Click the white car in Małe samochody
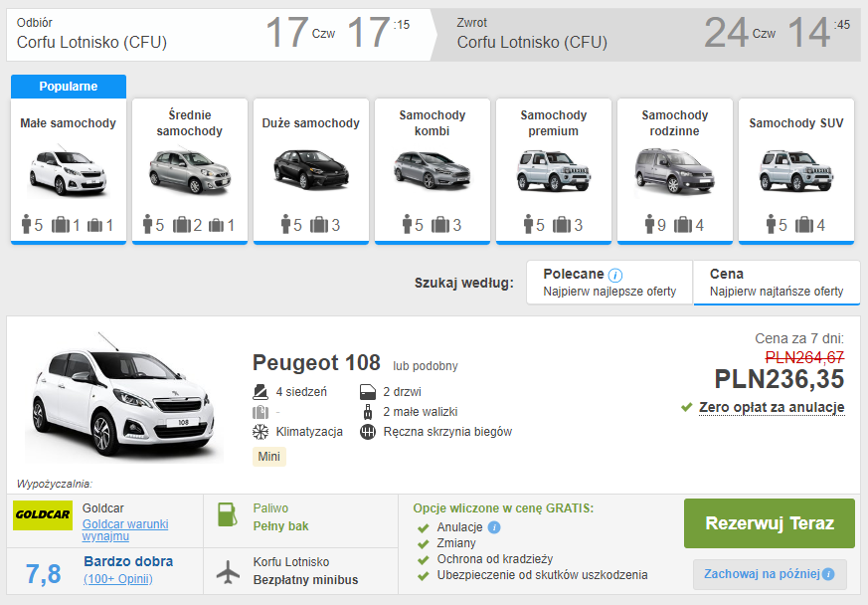Image resolution: width=868 pixels, height=605 pixels. pyautogui.click(x=68, y=172)
